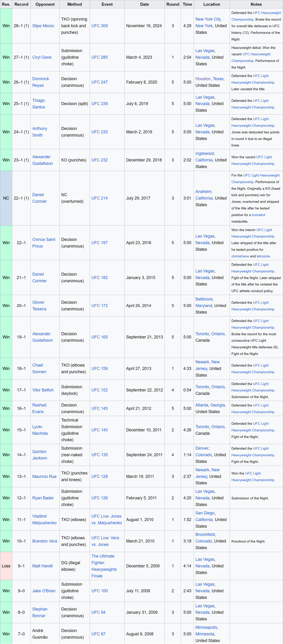Click the Ryan Bader link
Screen dimensions: 283x644
(x=43, y=498)
